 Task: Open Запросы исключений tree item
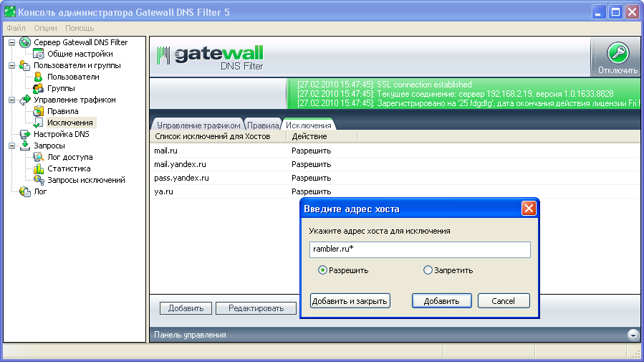(86, 180)
